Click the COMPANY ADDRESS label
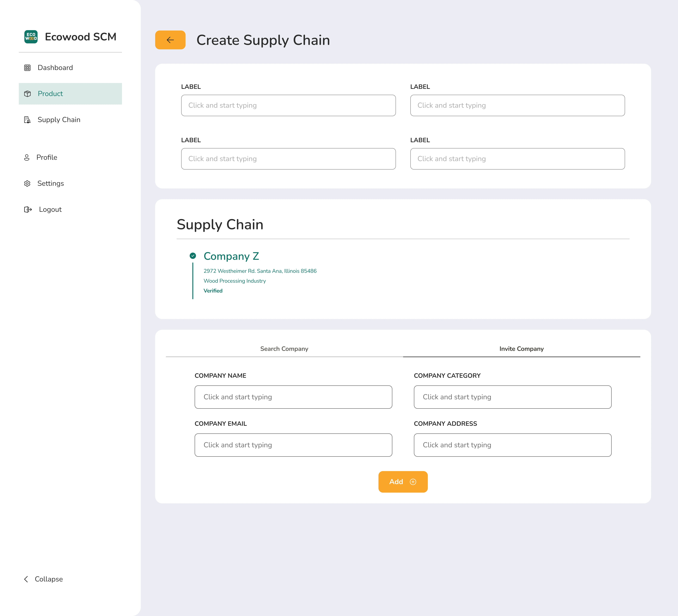The height and width of the screenshot is (616, 678). [x=445, y=424]
